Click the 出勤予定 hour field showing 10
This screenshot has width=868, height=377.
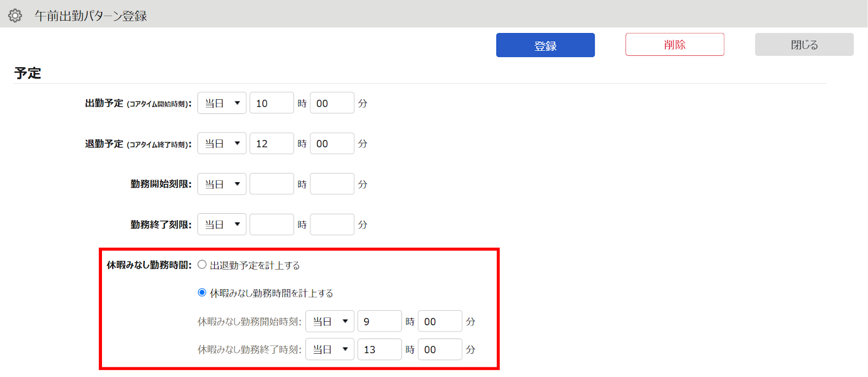point(271,103)
